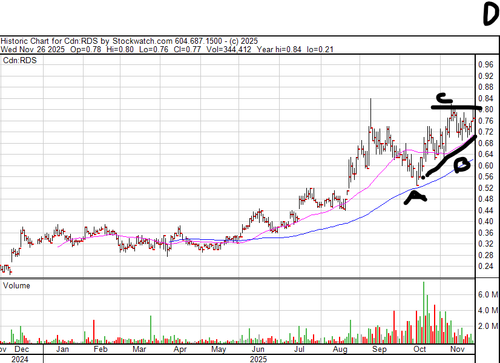Click the 0.48 price axis label
The height and width of the screenshot is (363, 500).
point(486,199)
